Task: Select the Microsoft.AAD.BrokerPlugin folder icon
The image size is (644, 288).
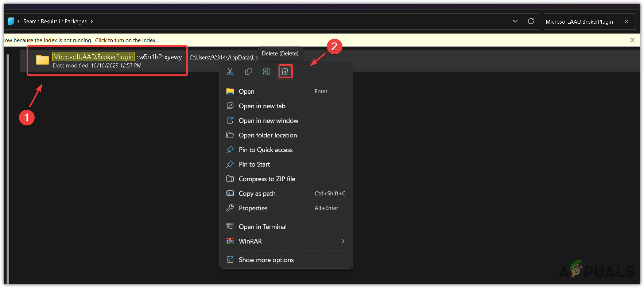Action: [x=42, y=60]
